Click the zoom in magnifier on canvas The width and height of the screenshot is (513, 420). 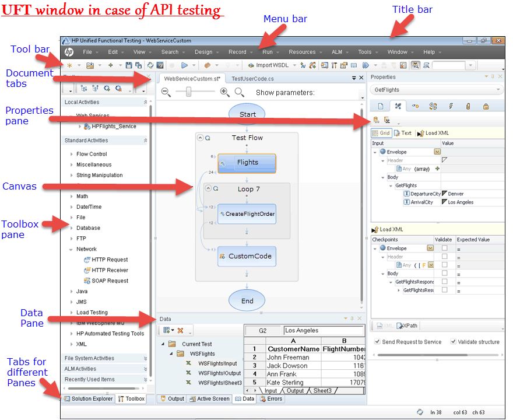[224, 92]
